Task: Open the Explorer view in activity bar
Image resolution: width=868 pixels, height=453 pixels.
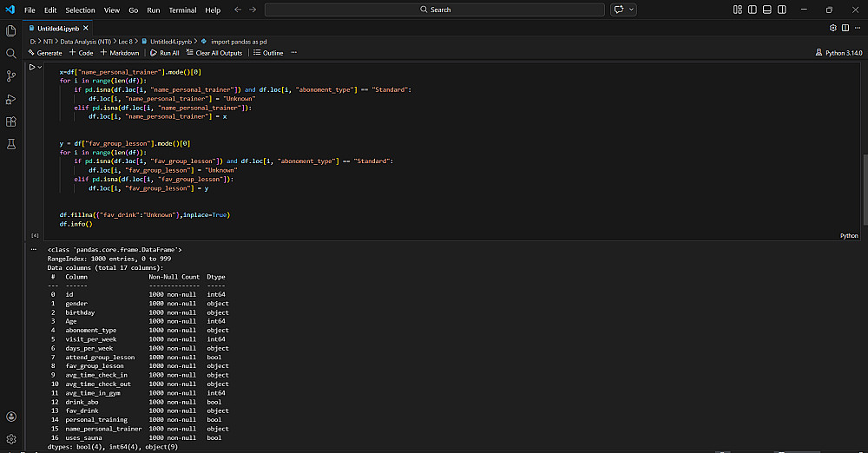Action: [x=11, y=30]
